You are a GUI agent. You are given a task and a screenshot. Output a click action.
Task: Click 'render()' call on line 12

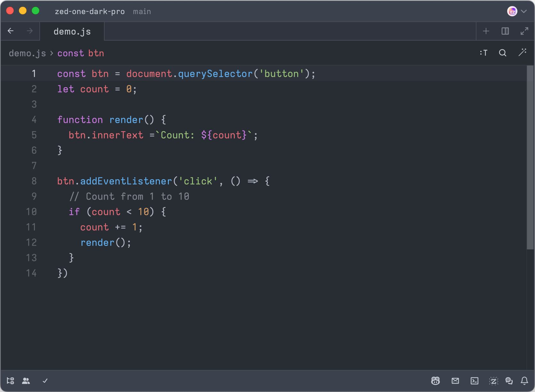pos(103,243)
